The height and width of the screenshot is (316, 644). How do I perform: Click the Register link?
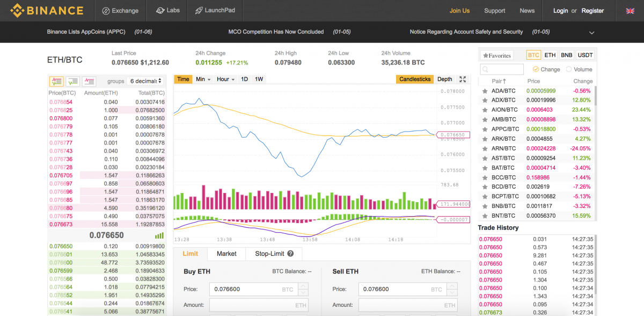(x=592, y=11)
